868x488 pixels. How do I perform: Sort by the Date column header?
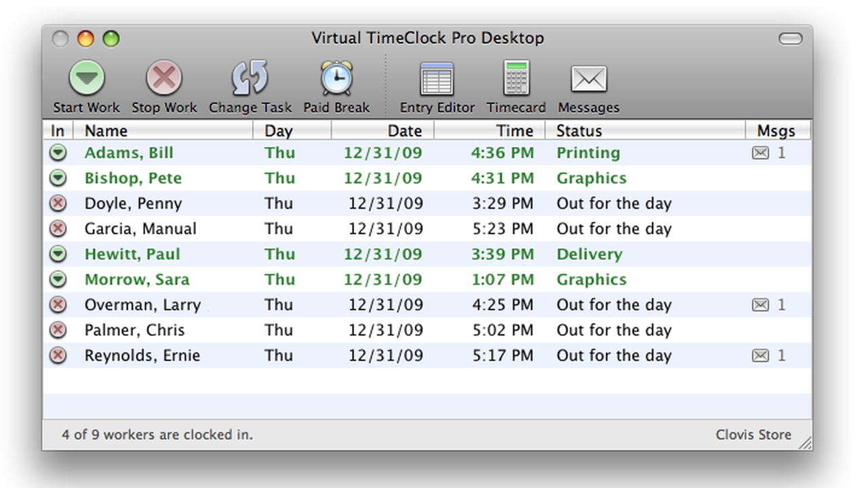click(x=383, y=131)
